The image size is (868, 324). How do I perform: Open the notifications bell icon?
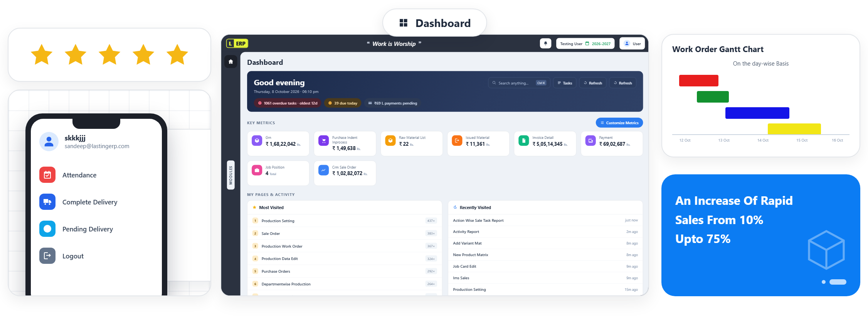[x=545, y=44]
